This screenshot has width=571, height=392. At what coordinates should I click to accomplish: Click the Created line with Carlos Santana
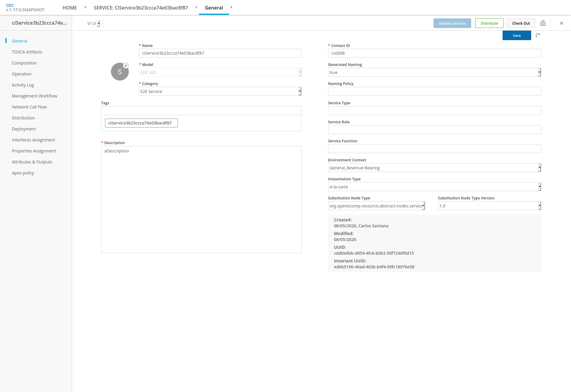[361, 226]
